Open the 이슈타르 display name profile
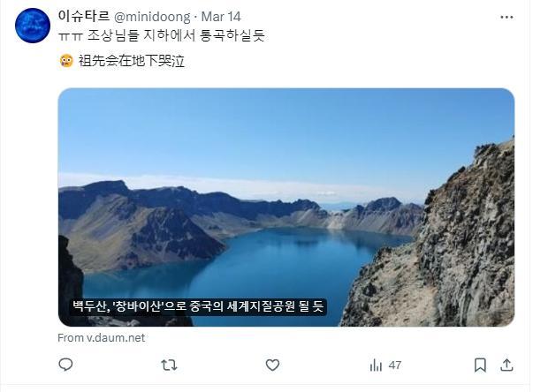Screen dimensions: 533x392 [x=84, y=16]
